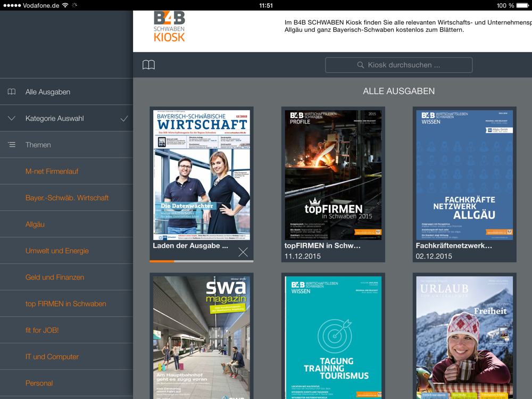Click the date 11.12.2015
This screenshot has width=532, height=399.
[x=302, y=256]
